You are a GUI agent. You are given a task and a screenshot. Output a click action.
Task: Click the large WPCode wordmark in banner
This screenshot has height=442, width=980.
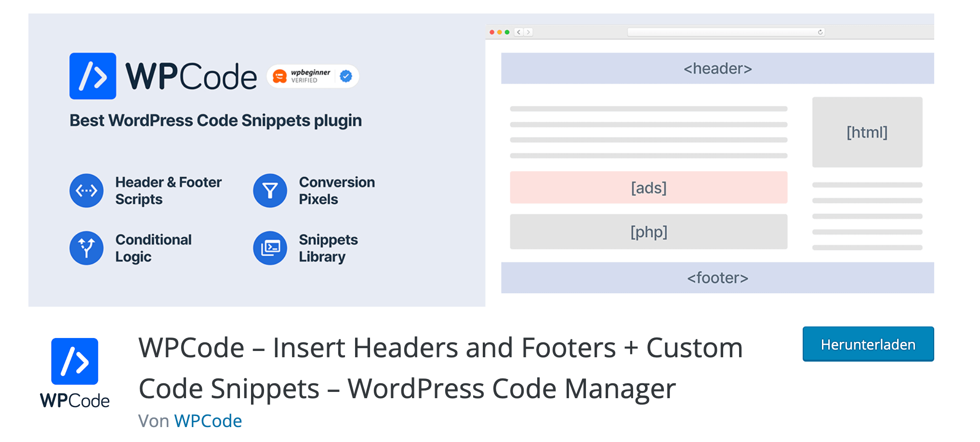click(x=191, y=77)
